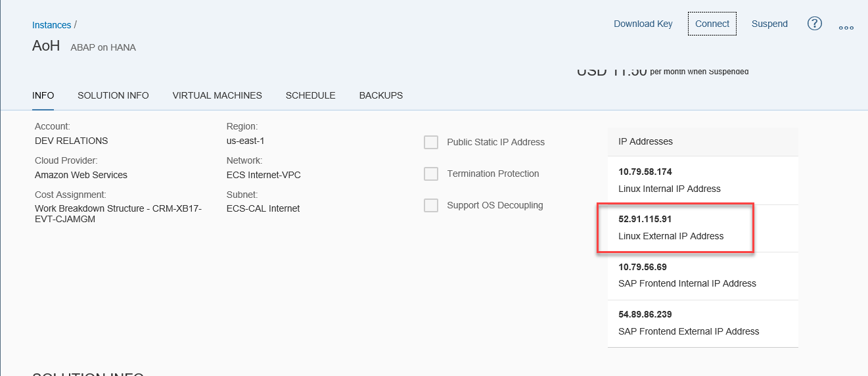Switch to the SOLUTION INFO tab
868x376 pixels.
(x=113, y=95)
